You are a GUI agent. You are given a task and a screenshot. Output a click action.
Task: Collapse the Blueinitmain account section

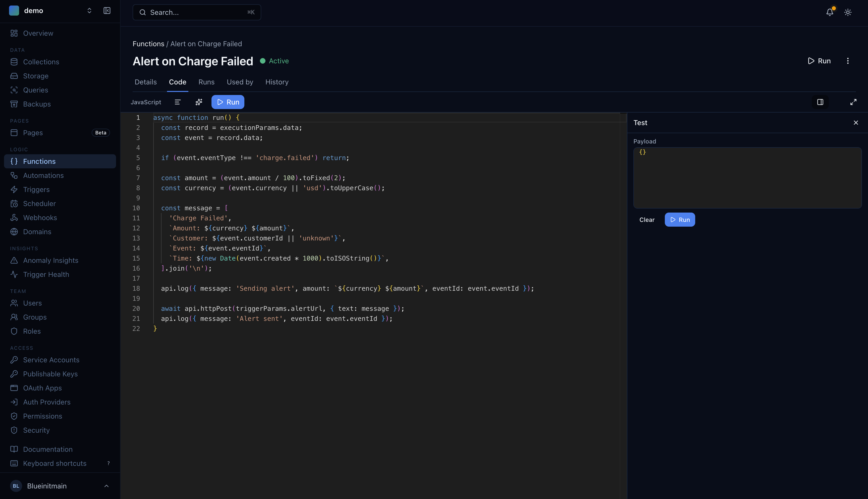[x=106, y=486]
